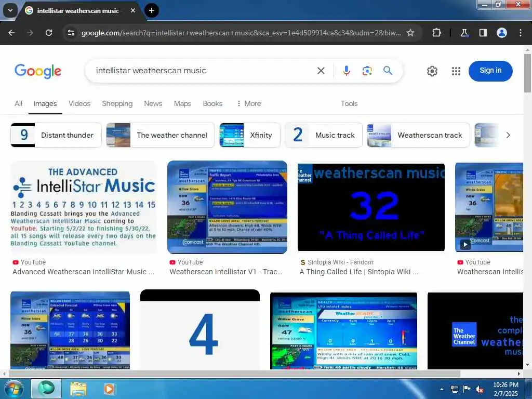Open the media player taskbar icon
This screenshot has height=399, width=532.
click(109, 389)
